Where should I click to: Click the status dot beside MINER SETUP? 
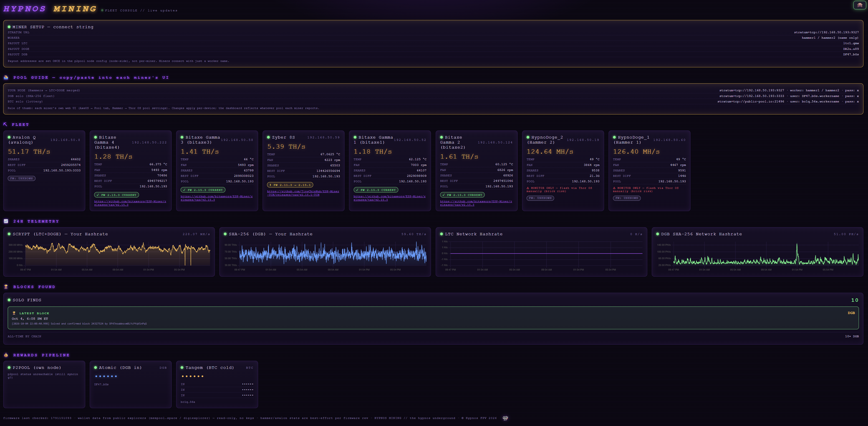(9, 27)
